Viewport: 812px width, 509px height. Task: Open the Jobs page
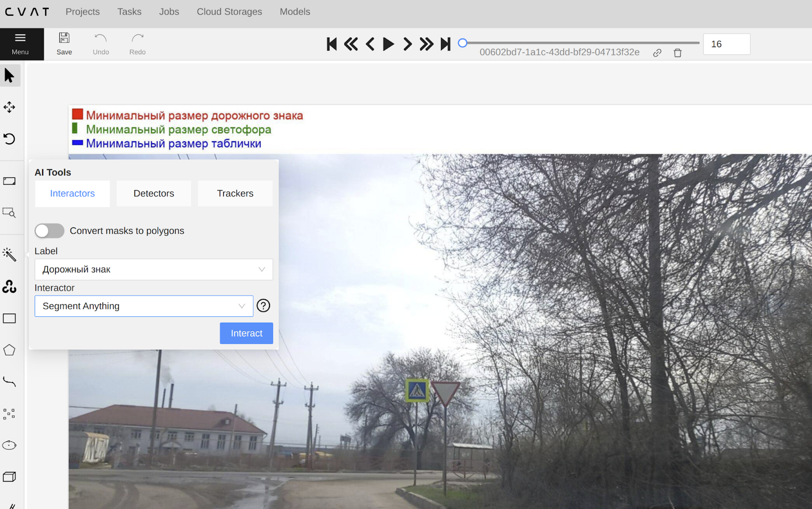tap(169, 12)
